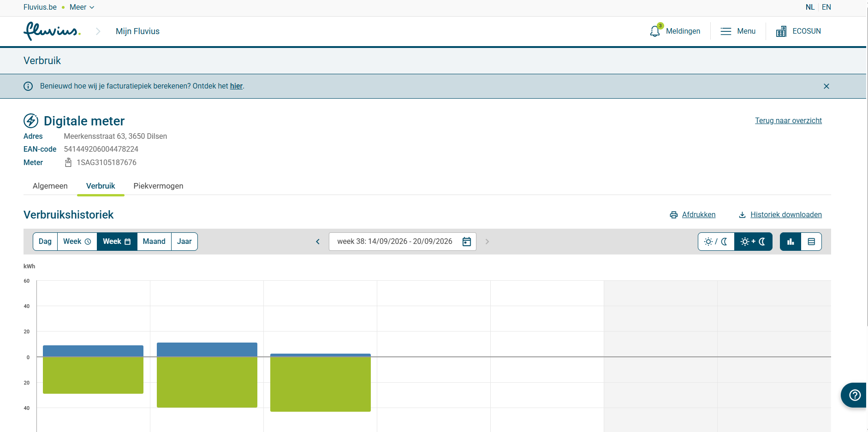Go to the next week arrow
The image size is (868, 432).
click(487, 242)
